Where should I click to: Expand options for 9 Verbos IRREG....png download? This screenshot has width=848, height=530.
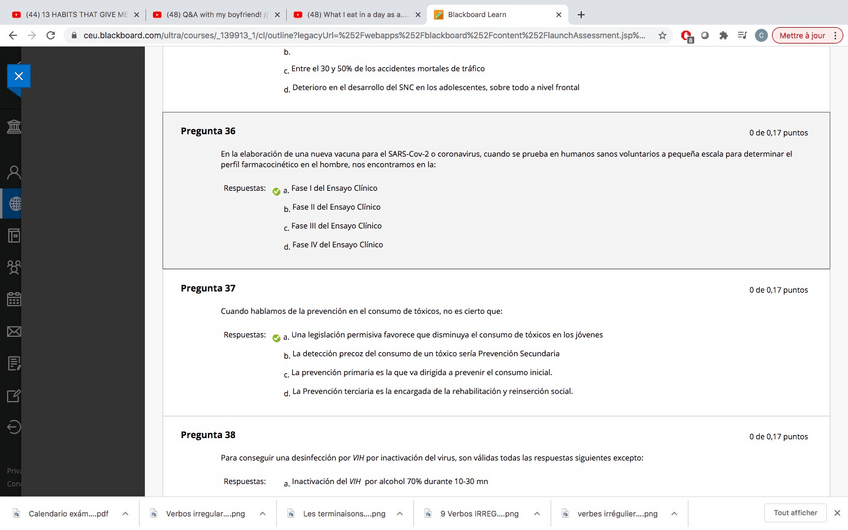click(537, 514)
